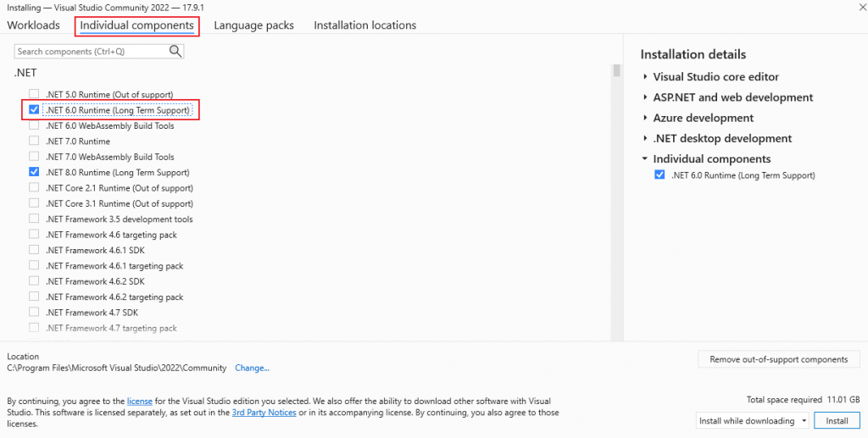Check .NET Core 2.1 Runtime checkbox
This screenshot has width=868, height=438.
[x=34, y=187]
